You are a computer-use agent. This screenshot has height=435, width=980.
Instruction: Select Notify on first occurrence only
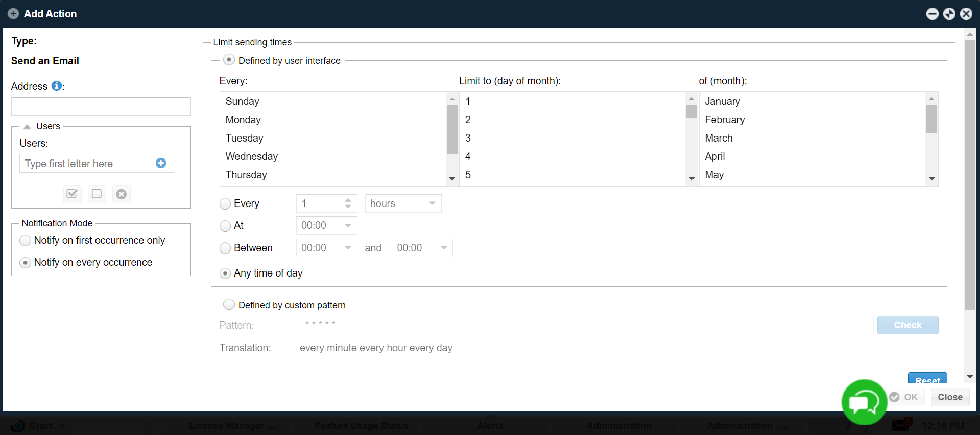tap(26, 240)
